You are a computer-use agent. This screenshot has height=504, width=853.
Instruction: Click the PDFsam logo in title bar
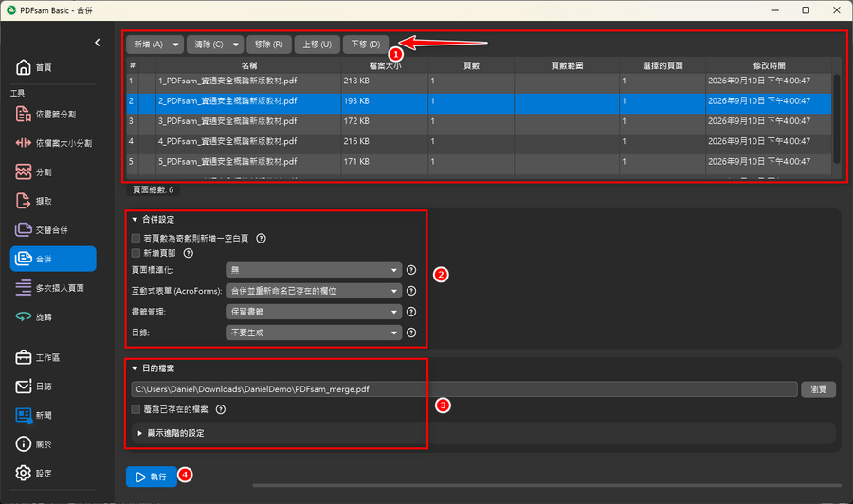(10, 9)
